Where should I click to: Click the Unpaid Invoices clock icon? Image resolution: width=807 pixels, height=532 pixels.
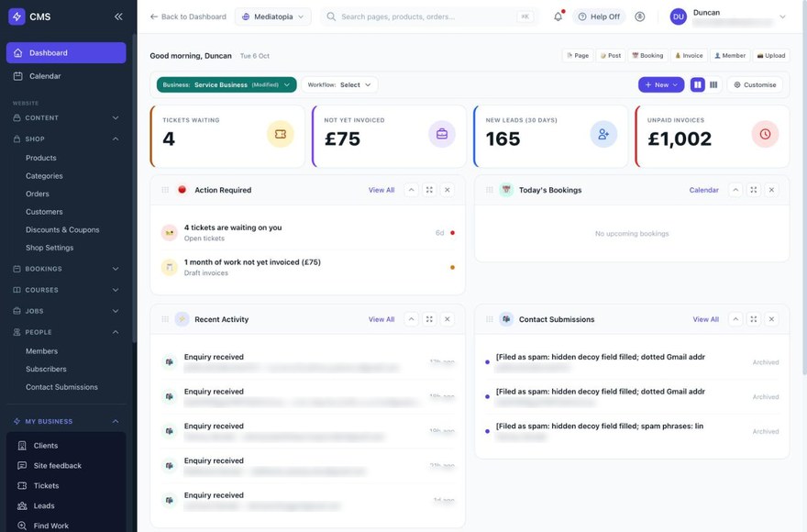tap(765, 134)
